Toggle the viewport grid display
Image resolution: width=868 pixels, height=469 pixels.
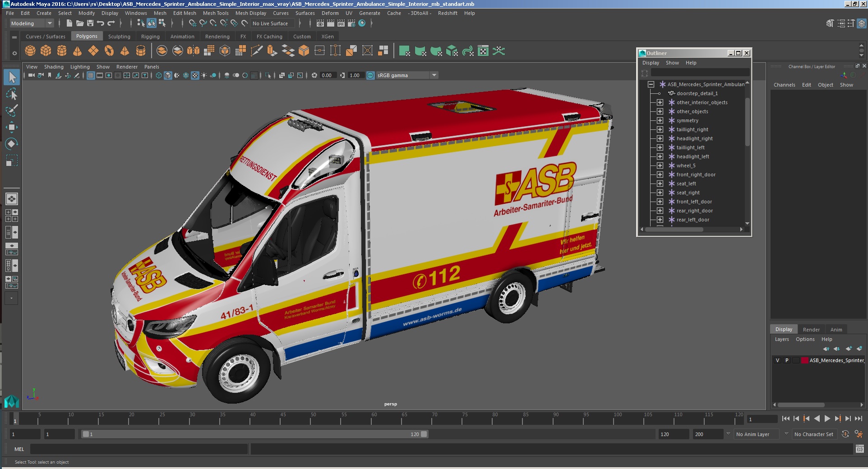click(x=91, y=75)
